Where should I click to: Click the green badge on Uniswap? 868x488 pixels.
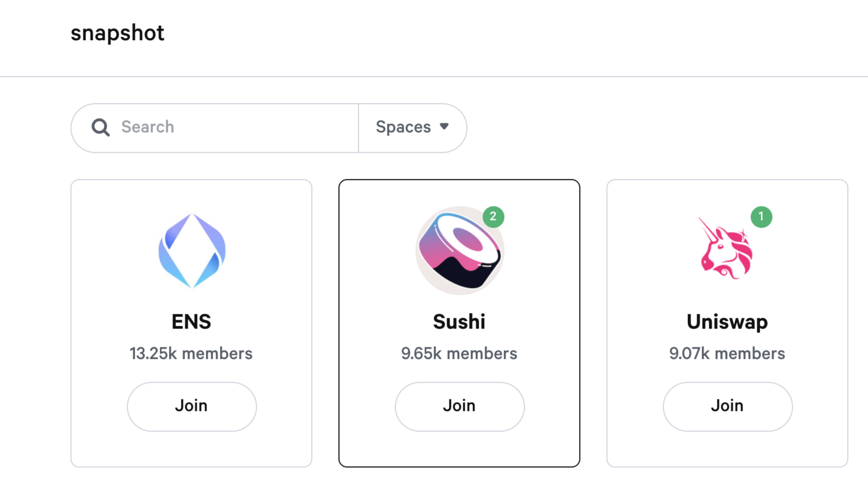click(761, 217)
